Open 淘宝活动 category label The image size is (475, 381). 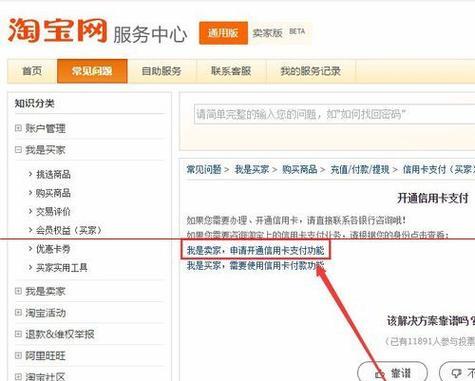45,313
